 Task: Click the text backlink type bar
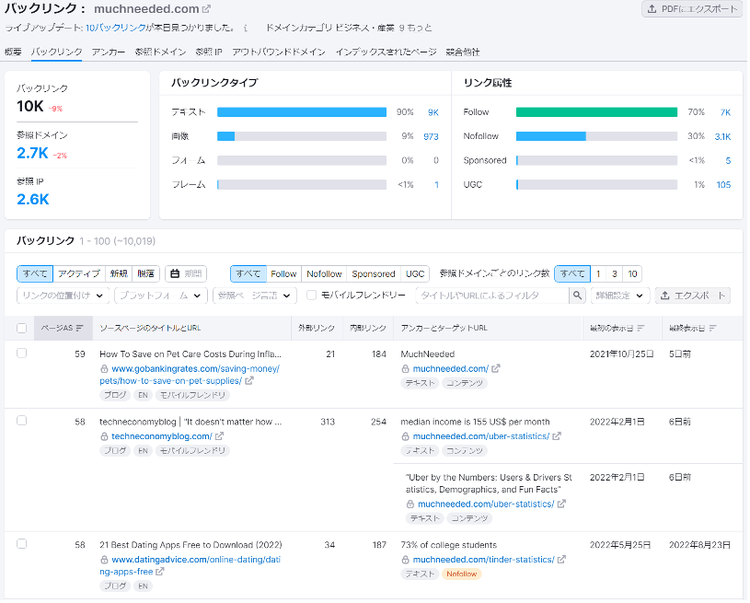tap(301, 112)
